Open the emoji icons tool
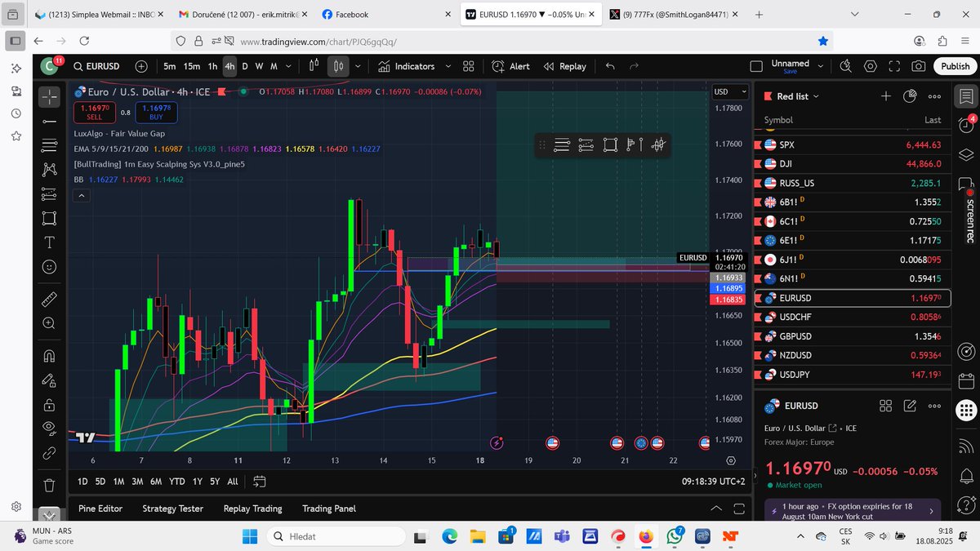This screenshot has height=551, width=980. (49, 267)
